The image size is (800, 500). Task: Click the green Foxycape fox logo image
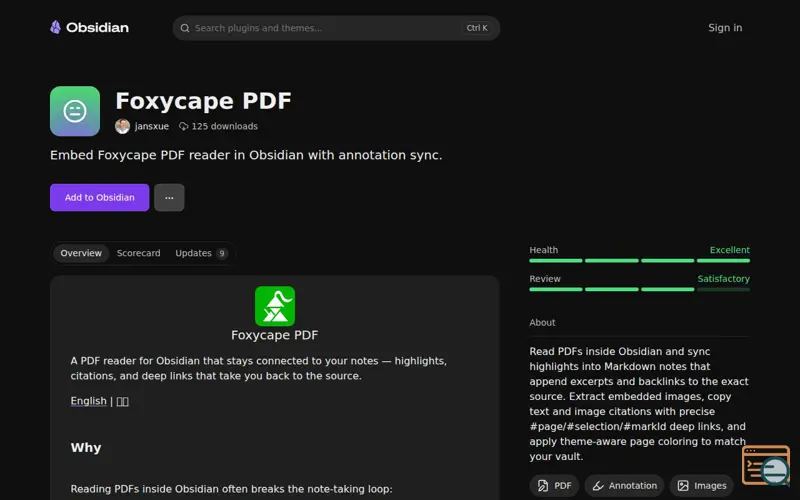point(275,306)
